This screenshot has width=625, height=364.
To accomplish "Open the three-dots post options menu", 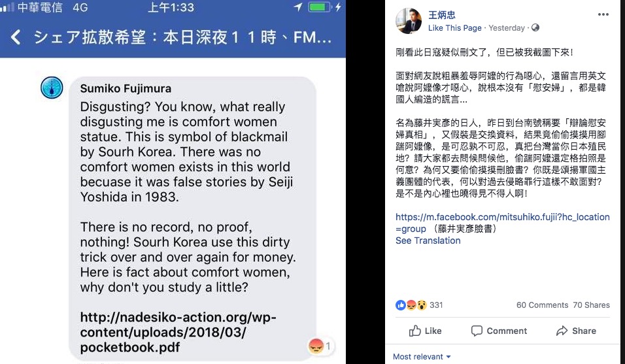I will [603, 14].
